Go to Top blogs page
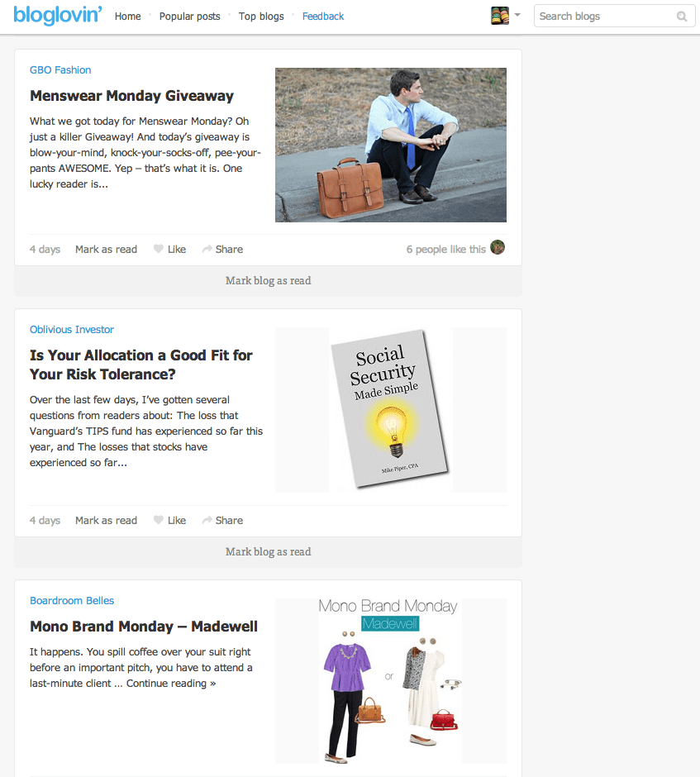The width and height of the screenshot is (700, 777). tap(261, 17)
